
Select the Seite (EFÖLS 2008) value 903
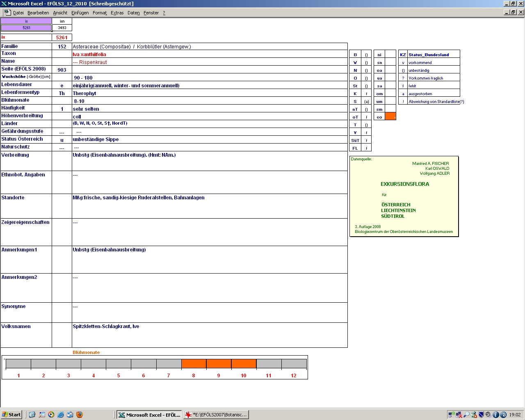(62, 70)
